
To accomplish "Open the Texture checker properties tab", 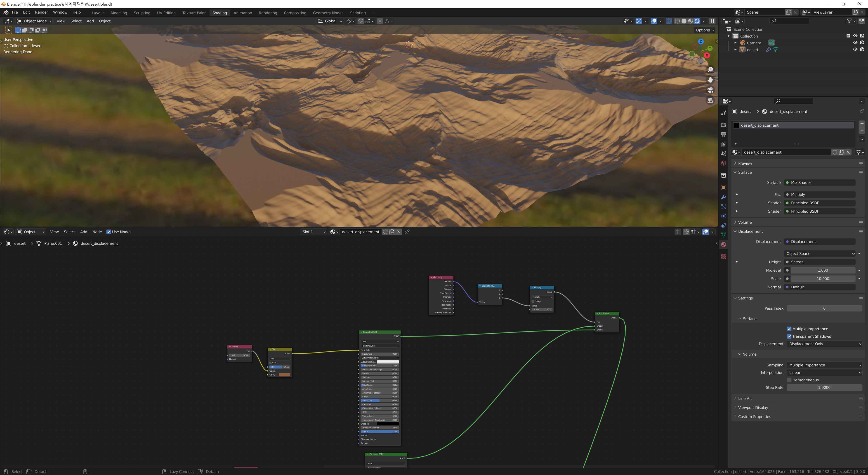I will (723, 257).
